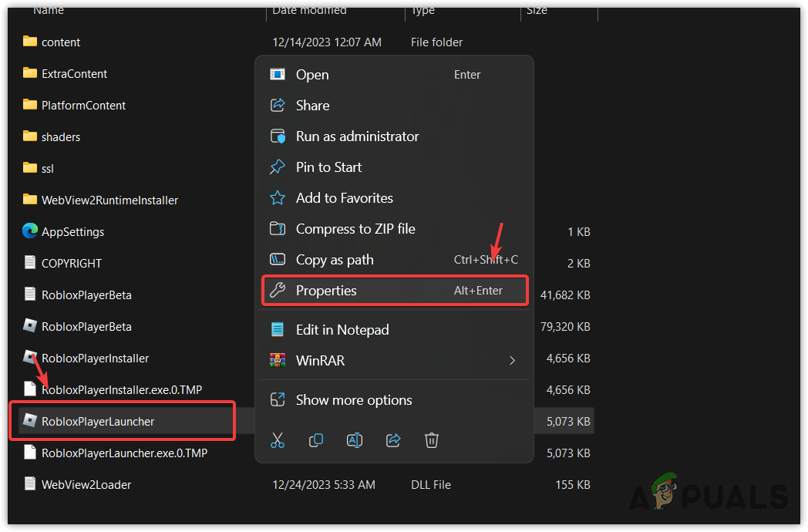
Task: Click the Share icon in bottom row
Action: [393, 441]
